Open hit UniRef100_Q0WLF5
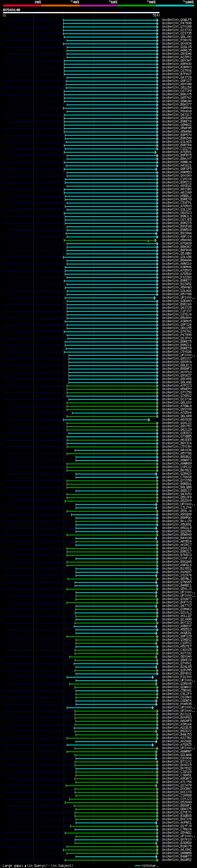 [177, 20]
